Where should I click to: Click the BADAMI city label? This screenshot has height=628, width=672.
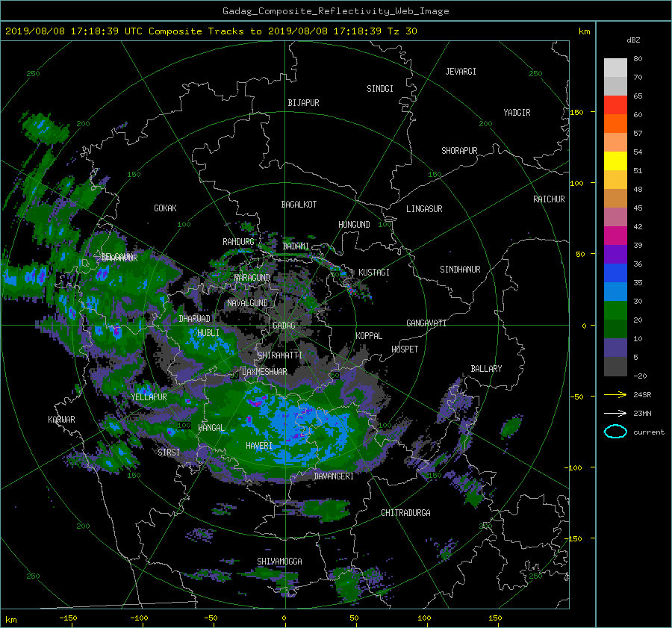(x=296, y=246)
